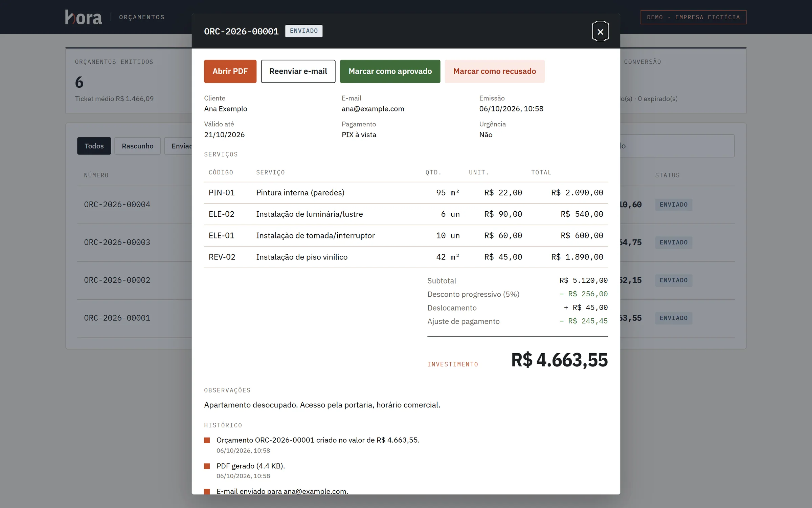Click Reenviar e-mail button
The height and width of the screenshot is (508, 812).
pos(298,71)
